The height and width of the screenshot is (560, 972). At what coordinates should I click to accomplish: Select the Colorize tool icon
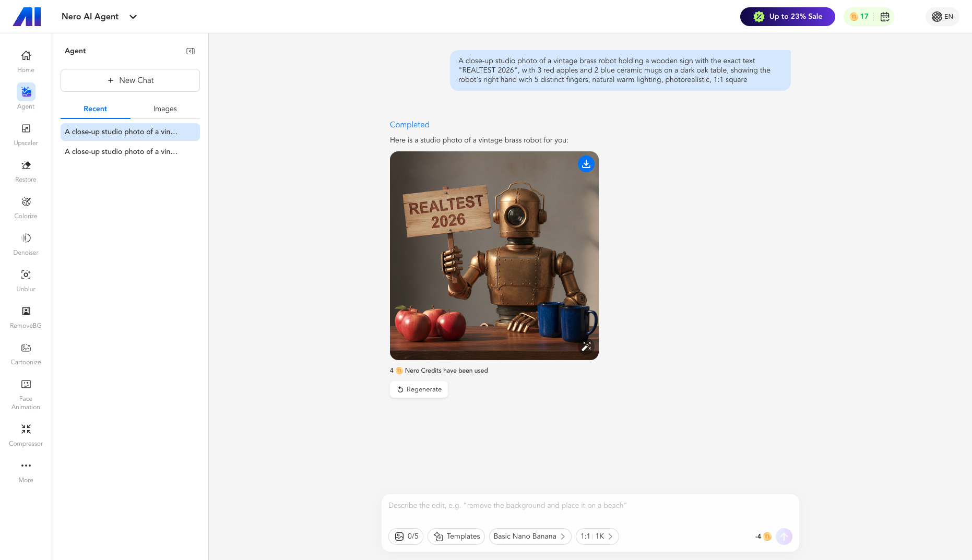coord(26,202)
